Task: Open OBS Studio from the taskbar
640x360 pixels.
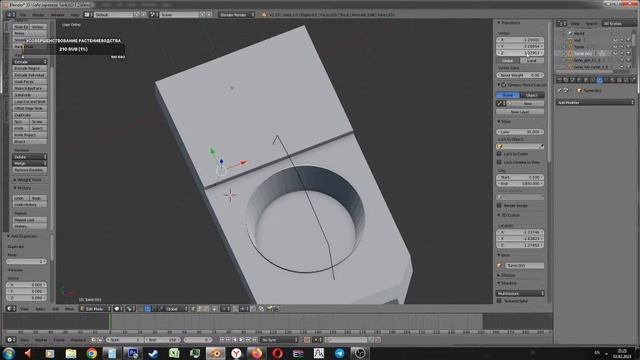Action: tap(360, 353)
